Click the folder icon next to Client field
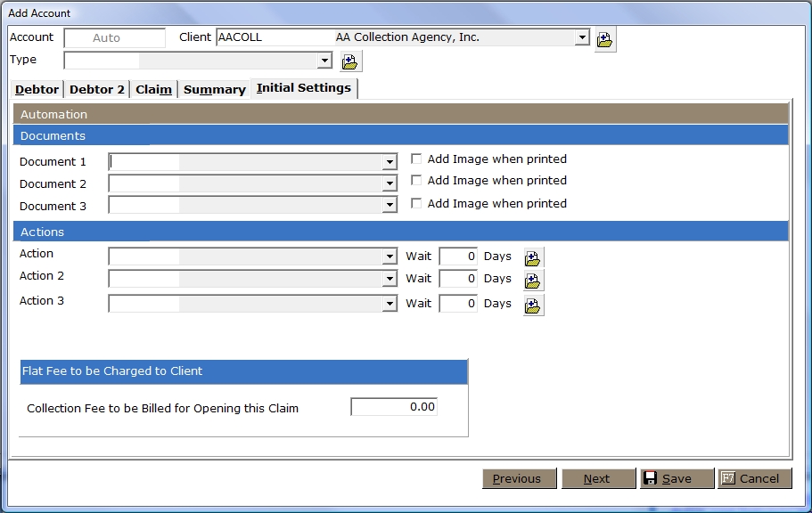812x513 pixels. (x=605, y=39)
